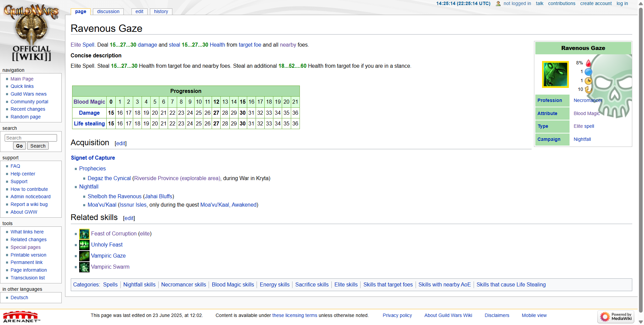Screen dimensions: 644x325
Task: Open Main Page in navigation
Action: (22, 79)
